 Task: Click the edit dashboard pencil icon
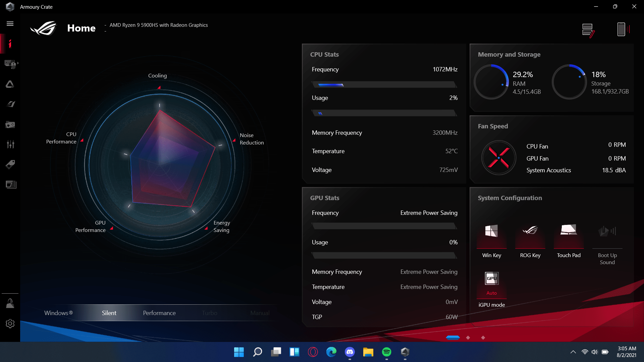click(x=589, y=29)
